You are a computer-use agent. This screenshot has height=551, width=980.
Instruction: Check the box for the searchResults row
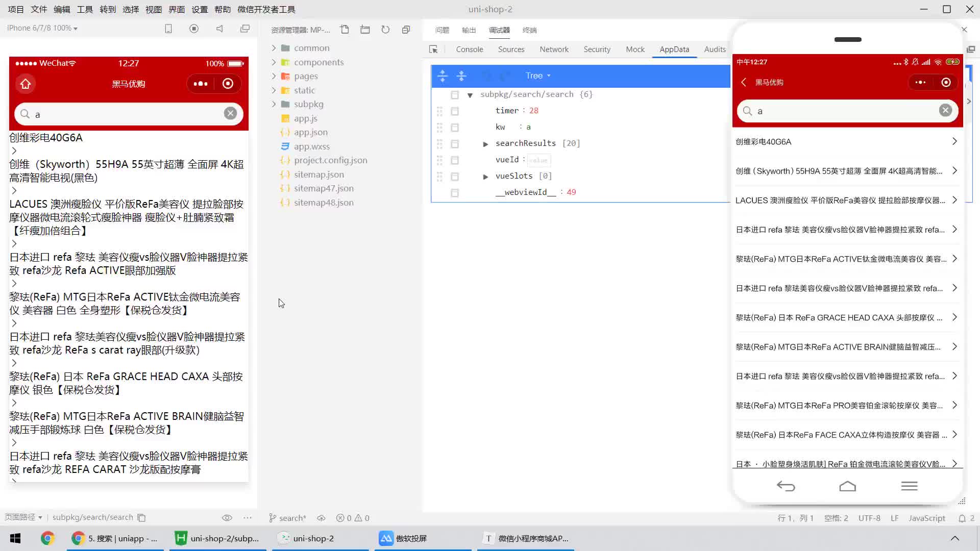[x=455, y=144]
